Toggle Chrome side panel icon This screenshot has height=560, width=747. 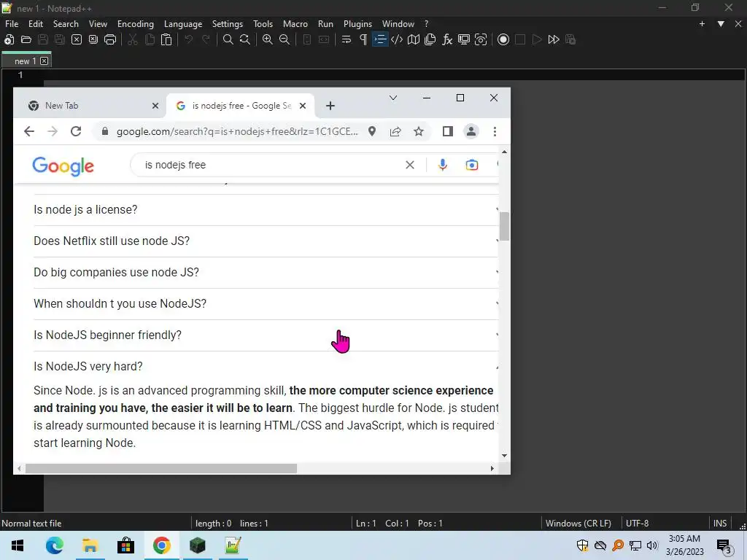click(447, 131)
